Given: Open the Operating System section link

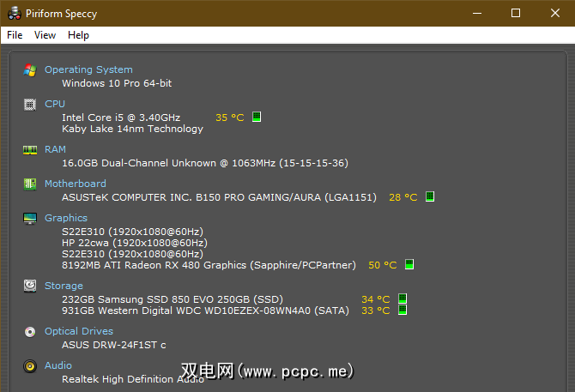Looking at the screenshot, I should pos(88,69).
